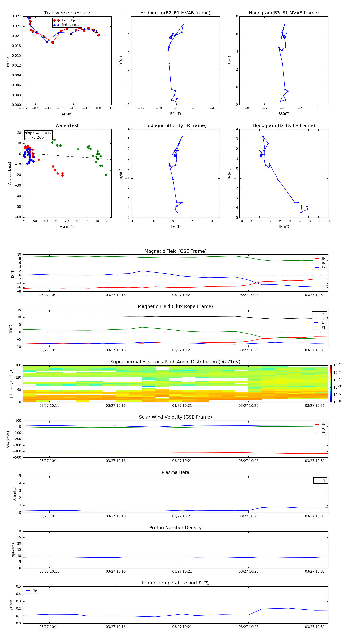Click the 'Bz' legend entry in GSE panel

click(x=320, y=267)
